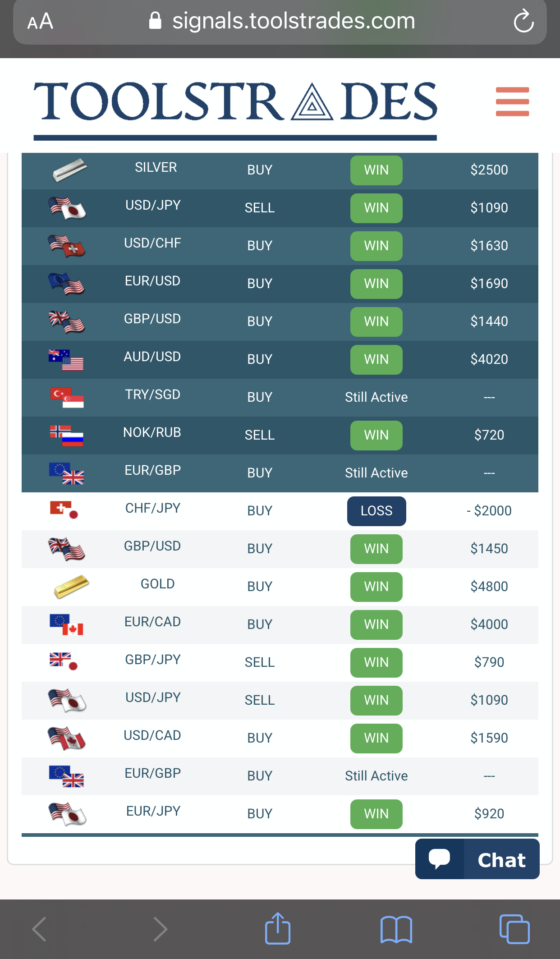560x959 pixels.
Task: Click the WIN badge for NOK/RUB
Action: coord(376,436)
